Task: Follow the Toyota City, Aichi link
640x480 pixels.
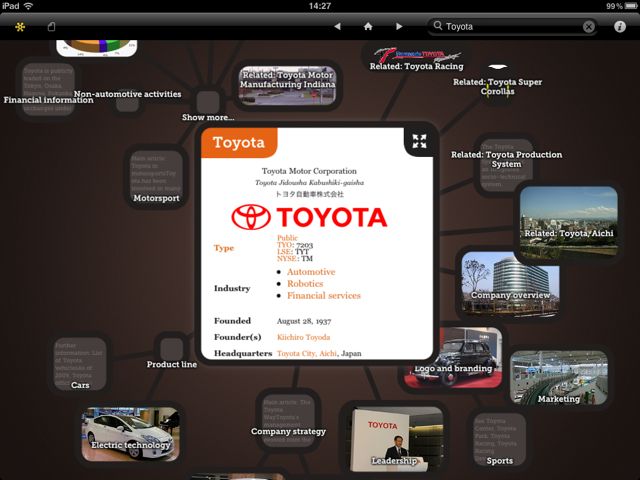Action: click(307, 353)
